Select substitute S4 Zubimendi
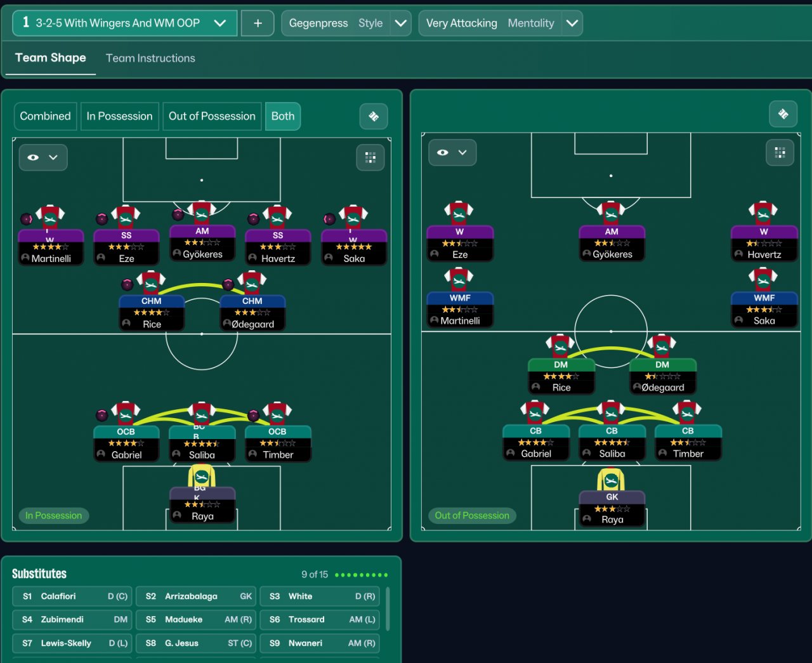 pyautogui.click(x=72, y=620)
